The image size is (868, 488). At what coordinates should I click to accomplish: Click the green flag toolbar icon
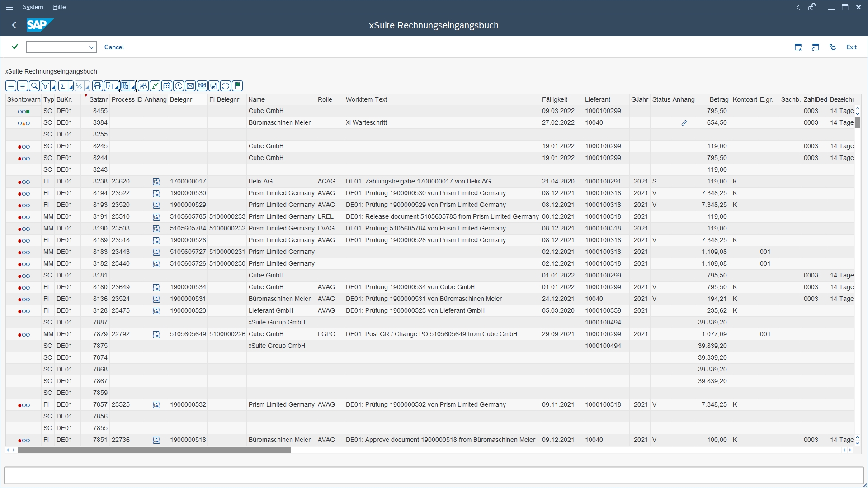(237, 86)
